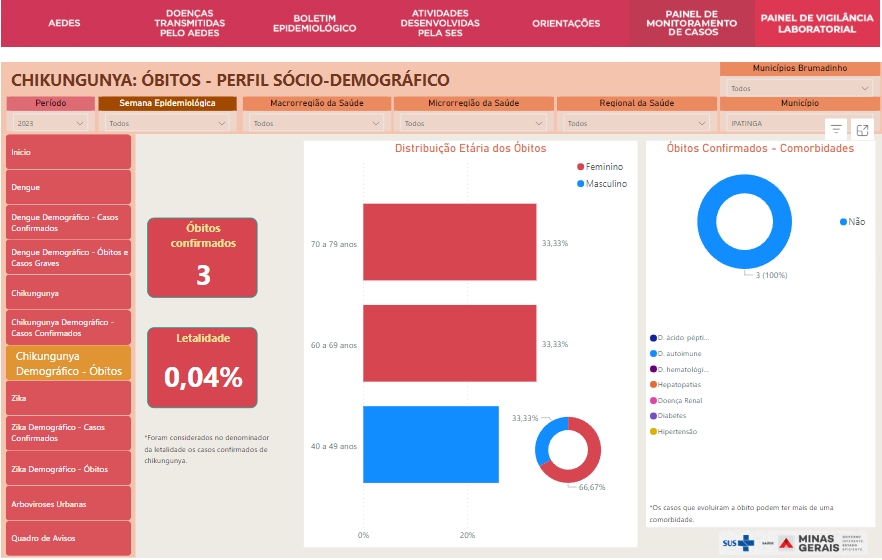
Task: Click the Hipertensão legend dot
Action: 653,432
